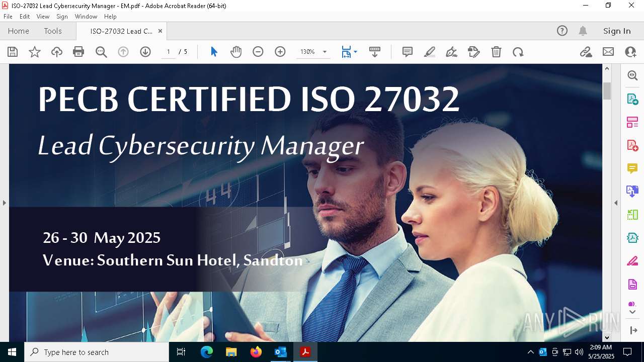Click the taskbar search box
Screen dimensions: 644x362
[97, 352]
